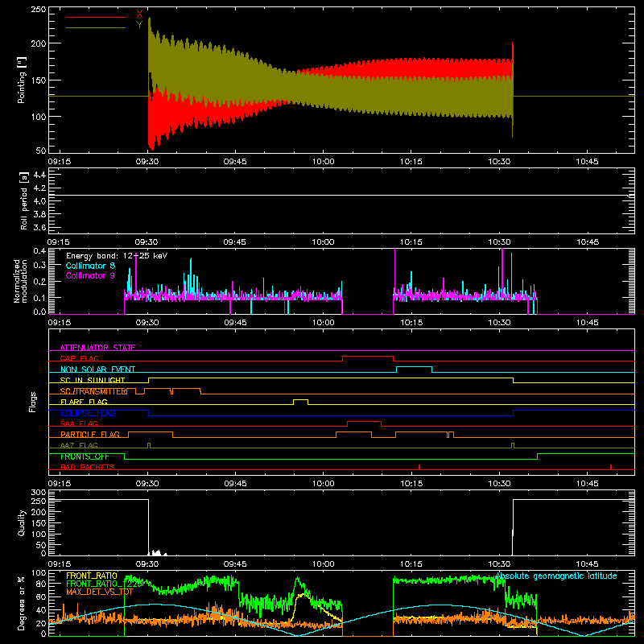Click the olive A4Z_FLAG label below PARTICLE_FLAG
The image size is (644, 644).
[79, 445]
